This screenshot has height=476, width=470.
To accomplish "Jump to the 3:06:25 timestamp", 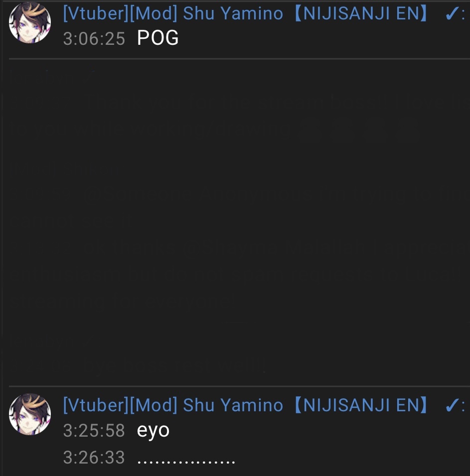I will click(94, 39).
